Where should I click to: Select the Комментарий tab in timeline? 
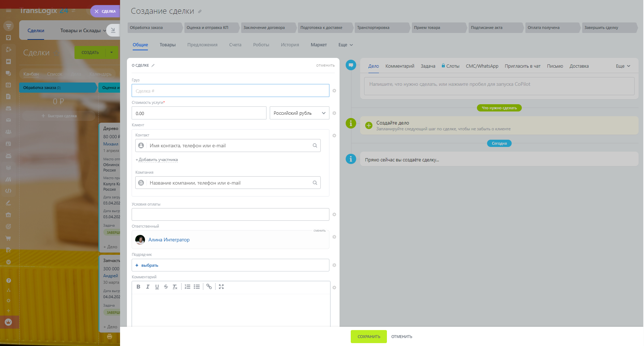point(400,66)
